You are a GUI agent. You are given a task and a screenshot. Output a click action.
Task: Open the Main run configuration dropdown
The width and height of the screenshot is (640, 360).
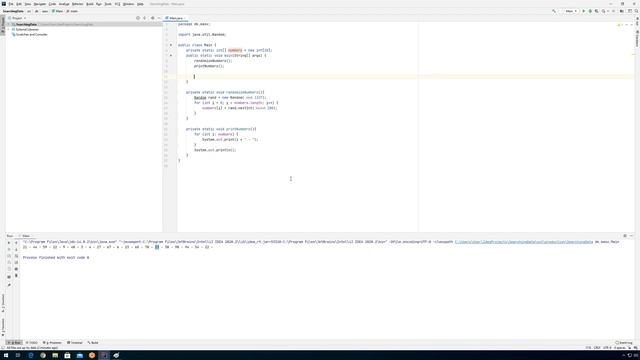(x=571, y=11)
